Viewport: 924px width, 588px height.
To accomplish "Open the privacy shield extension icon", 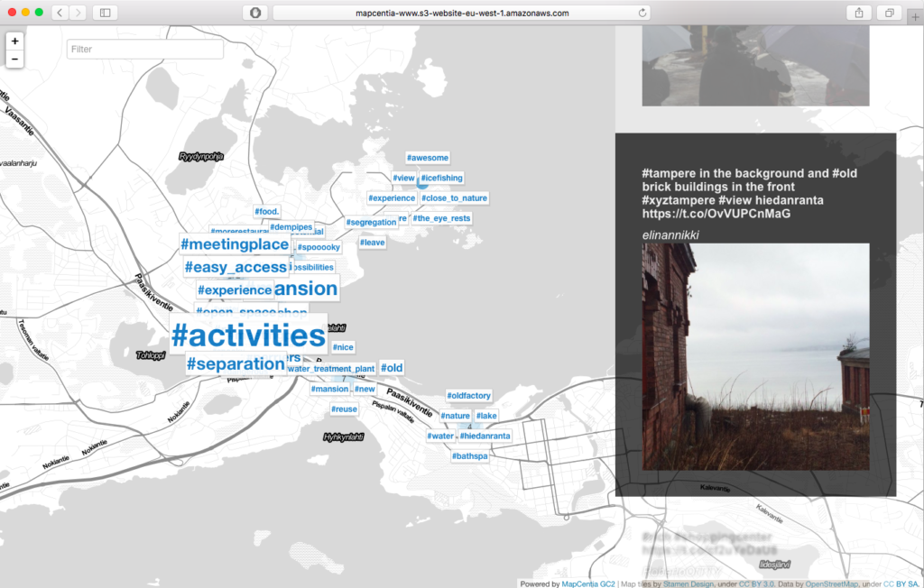I will tap(255, 13).
